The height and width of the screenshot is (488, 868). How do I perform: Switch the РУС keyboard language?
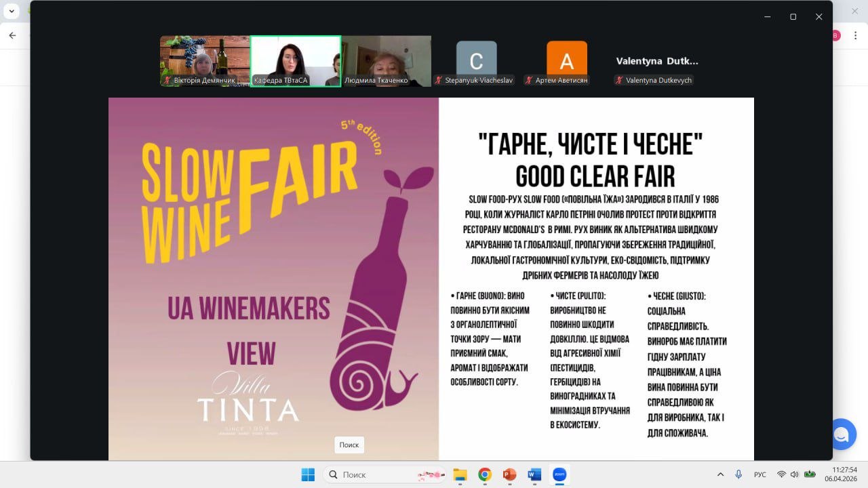[760, 474]
